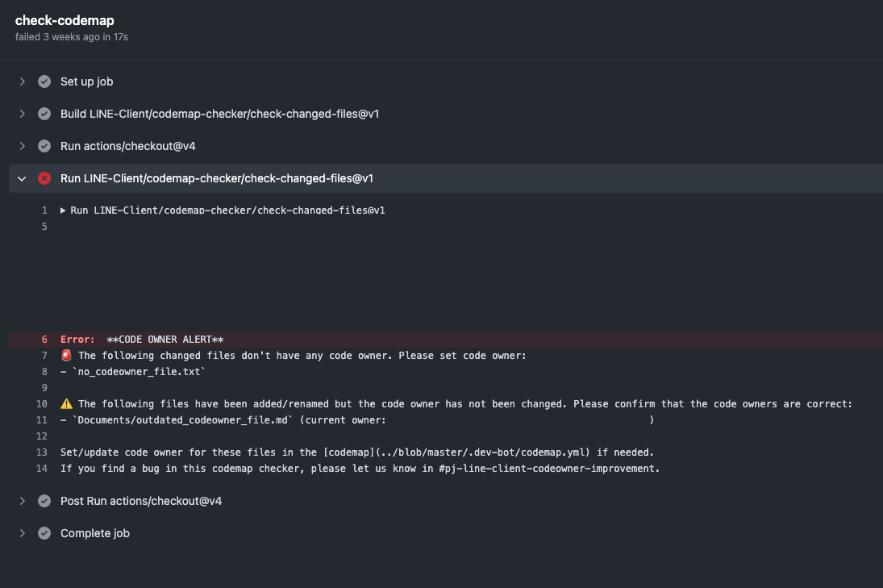Expand the Build LINE-Client step chevron
Screen dimensions: 883x588
click(x=23, y=114)
